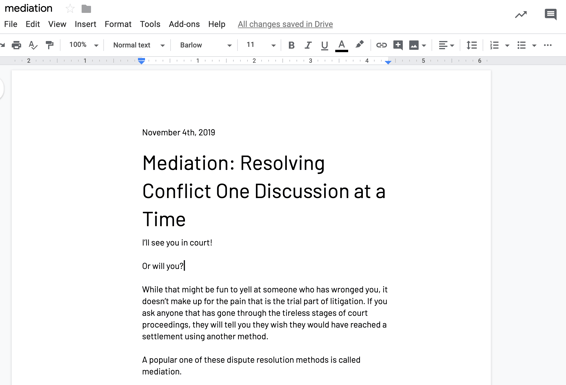Click the left indent marker on ruler

[x=142, y=61]
